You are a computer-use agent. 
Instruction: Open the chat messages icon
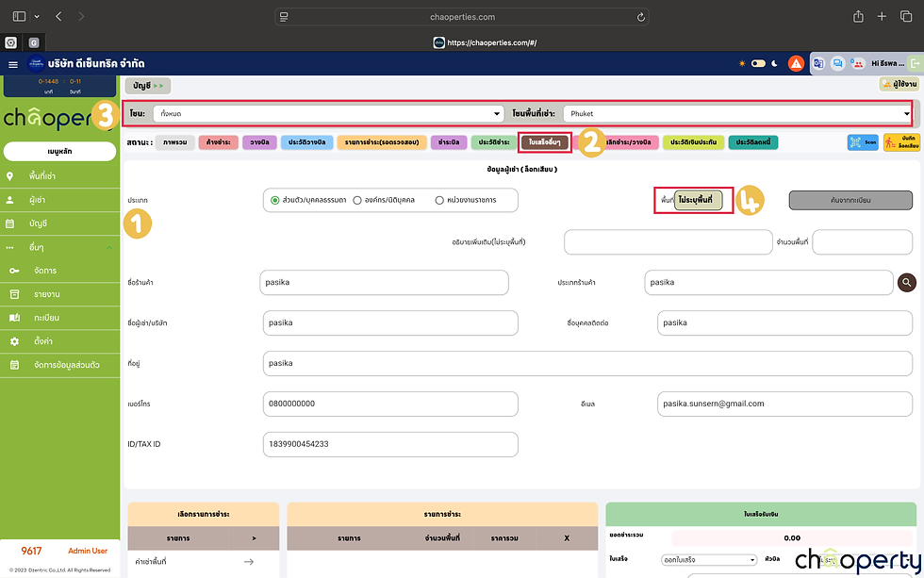click(837, 63)
